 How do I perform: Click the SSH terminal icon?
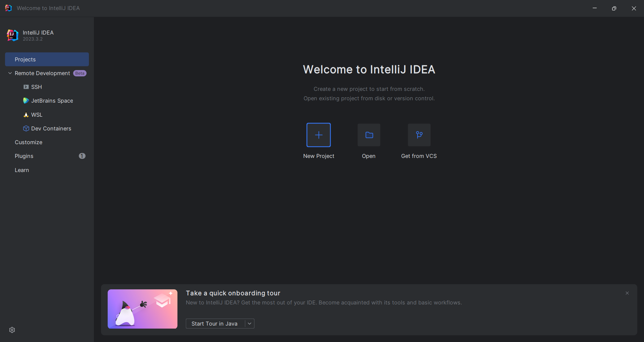tap(26, 87)
